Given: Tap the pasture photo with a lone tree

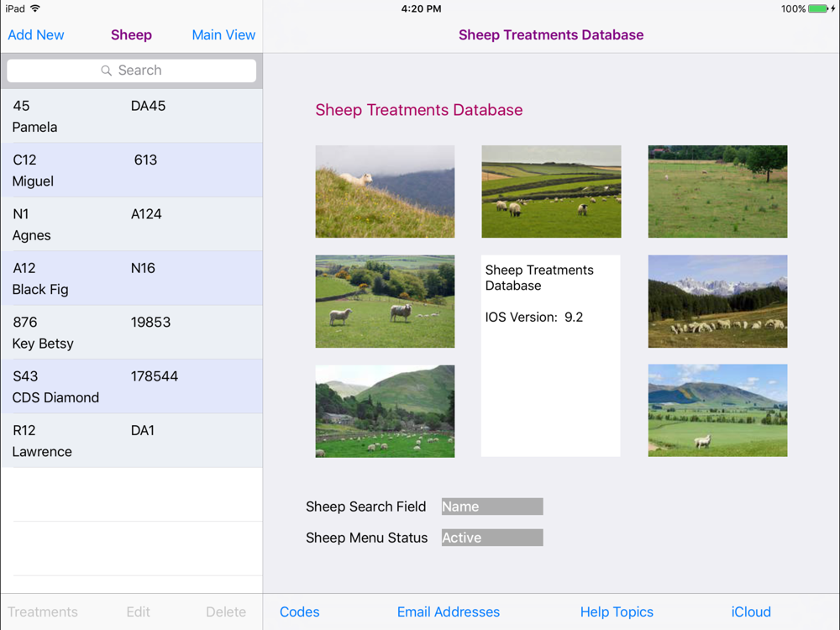Looking at the screenshot, I should point(718,192).
